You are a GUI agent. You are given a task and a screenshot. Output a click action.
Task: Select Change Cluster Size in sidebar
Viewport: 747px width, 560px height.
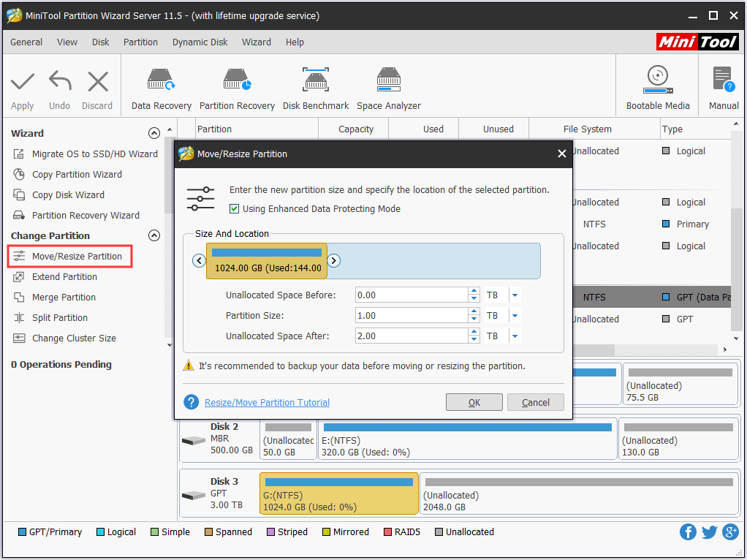[65, 338]
